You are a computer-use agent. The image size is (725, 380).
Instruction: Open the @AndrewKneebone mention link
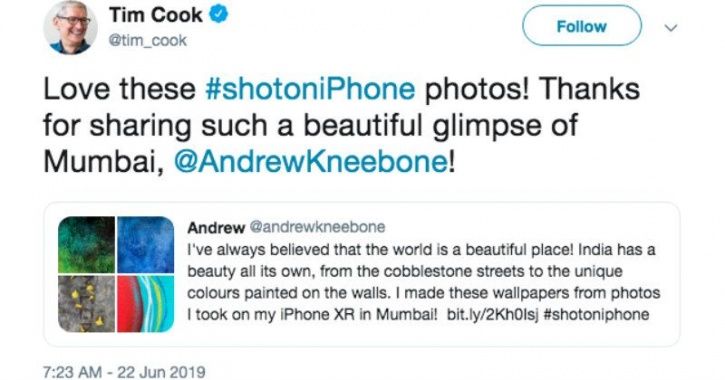point(310,161)
